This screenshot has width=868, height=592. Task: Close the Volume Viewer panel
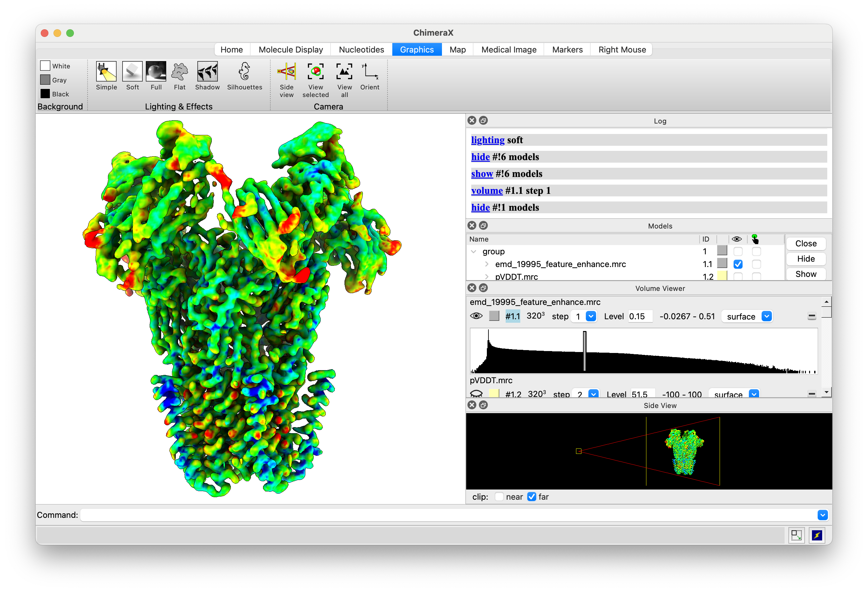pyautogui.click(x=472, y=288)
